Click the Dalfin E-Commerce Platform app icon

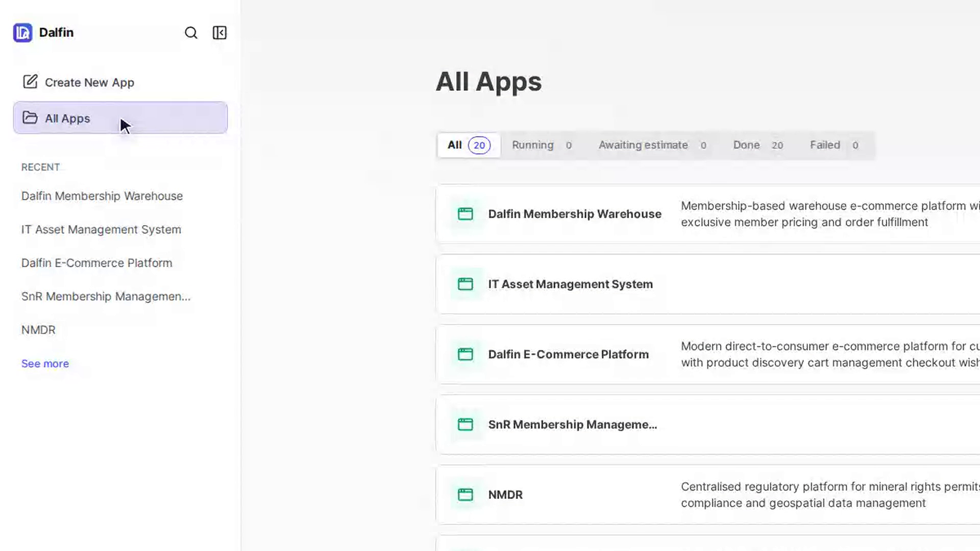(465, 354)
